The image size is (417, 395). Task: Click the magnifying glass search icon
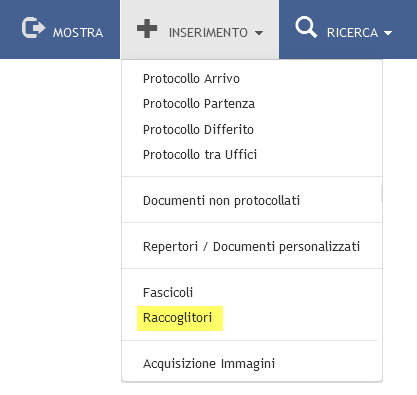[306, 27]
